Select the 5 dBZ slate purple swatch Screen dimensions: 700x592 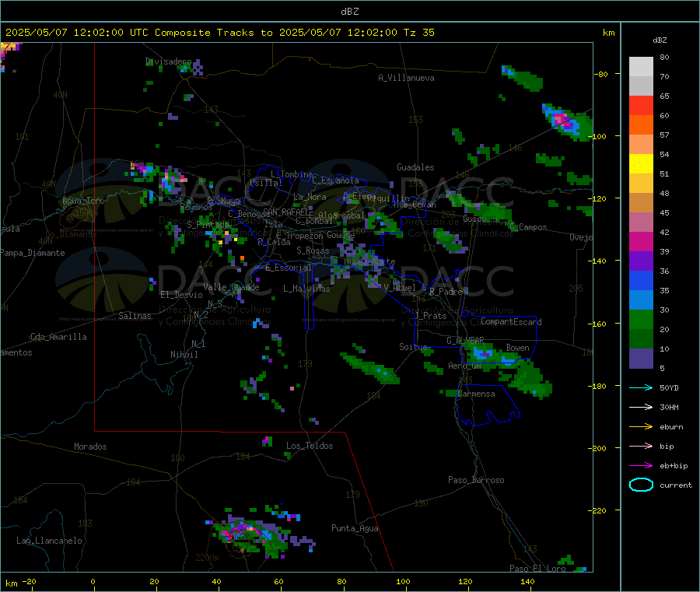(x=641, y=359)
